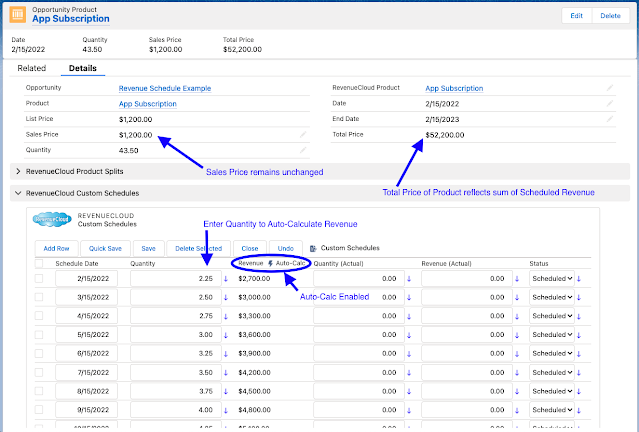The height and width of the screenshot is (432, 639).
Task: Click Save in the schedules toolbar
Action: point(148,248)
